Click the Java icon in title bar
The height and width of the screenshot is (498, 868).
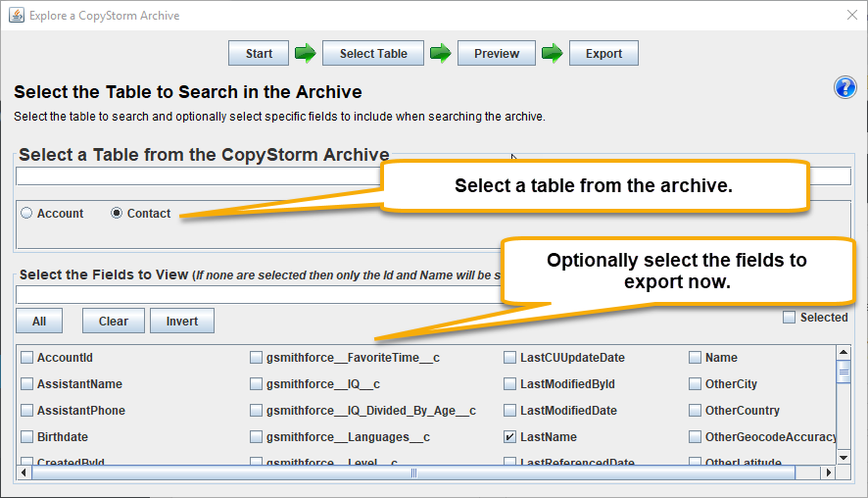[x=17, y=15]
